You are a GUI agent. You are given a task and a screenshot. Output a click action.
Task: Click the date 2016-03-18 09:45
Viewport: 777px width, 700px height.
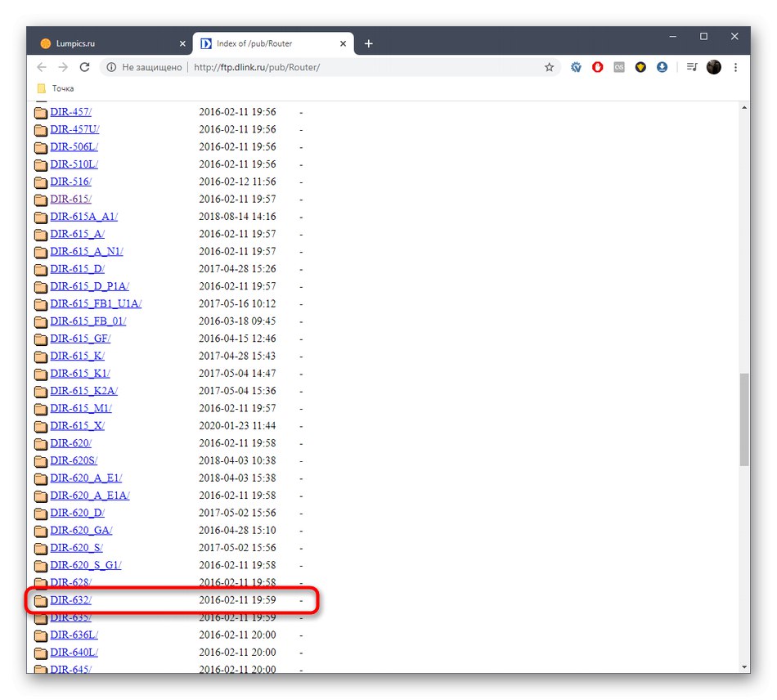(237, 321)
